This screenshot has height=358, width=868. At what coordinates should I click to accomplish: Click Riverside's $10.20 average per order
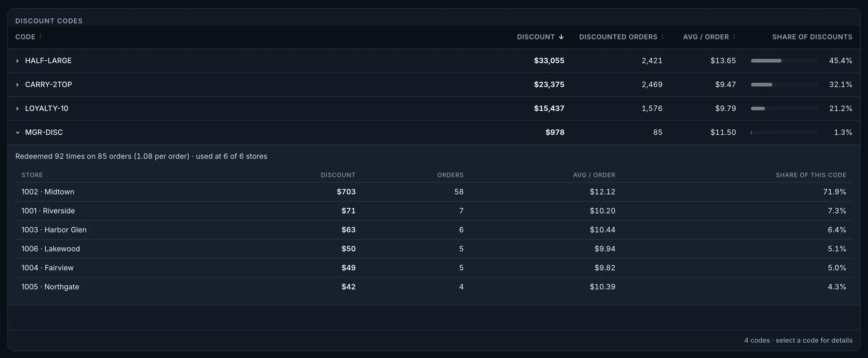click(x=602, y=211)
